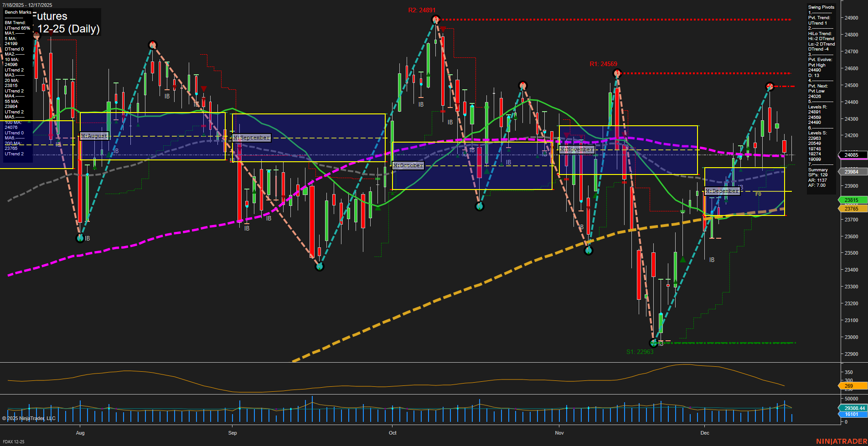
Task: Click the M:August month label box
Action: pos(94,136)
